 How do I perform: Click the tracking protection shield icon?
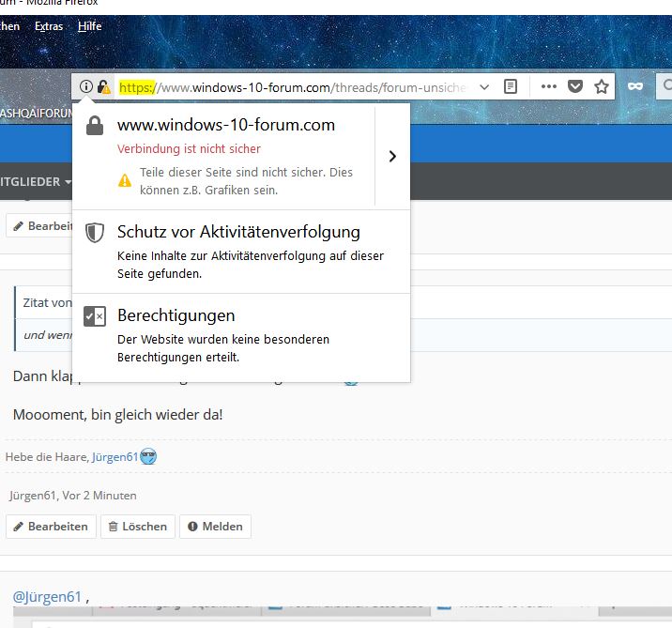click(95, 233)
